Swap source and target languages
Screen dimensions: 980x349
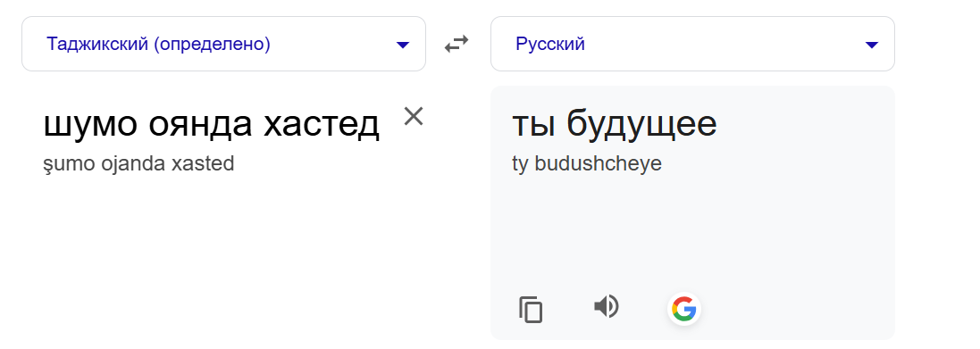tap(456, 44)
